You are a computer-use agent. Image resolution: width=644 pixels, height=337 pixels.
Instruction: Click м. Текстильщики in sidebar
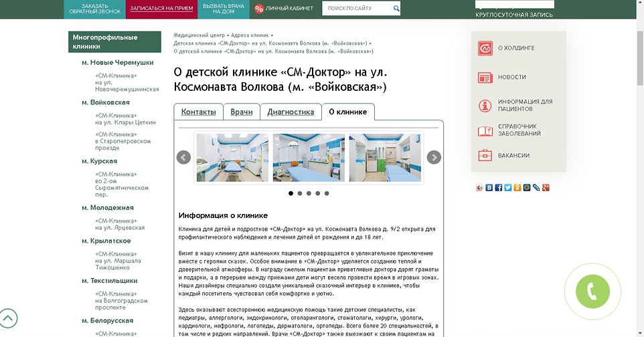pyautogui.click(x=109, y=281)
